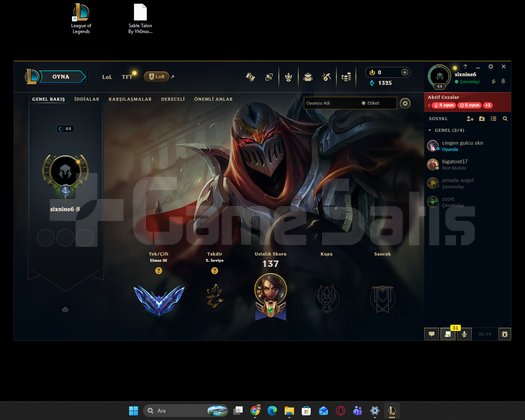Click the penalties banner left arrow
Image resolution: width=525 pixels, height=420 pixels.
(429, 106)
